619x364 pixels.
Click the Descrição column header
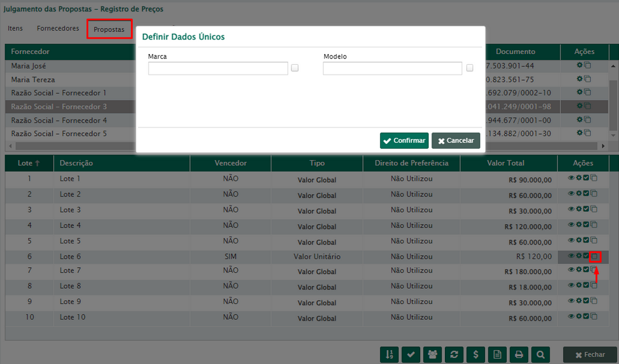pos(121,163)
